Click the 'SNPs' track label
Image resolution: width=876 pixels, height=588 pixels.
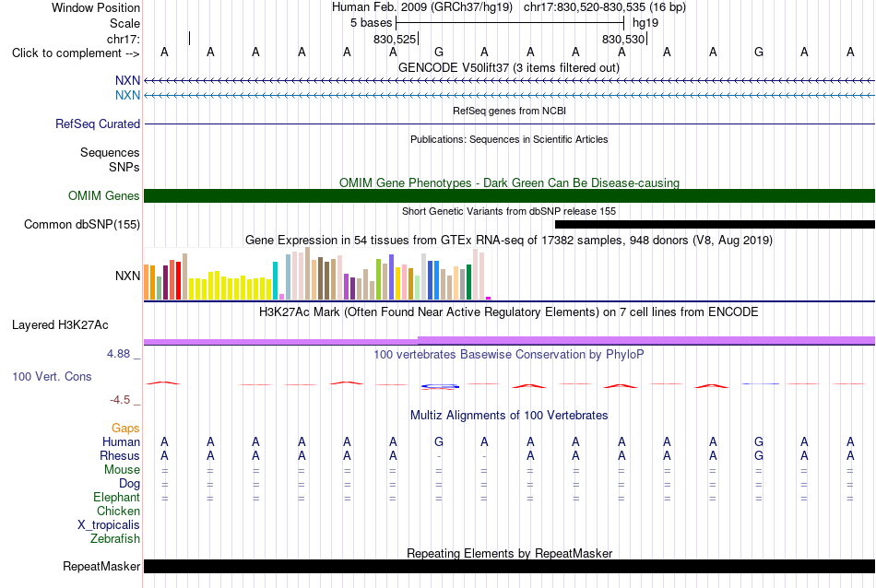(124, 167)
